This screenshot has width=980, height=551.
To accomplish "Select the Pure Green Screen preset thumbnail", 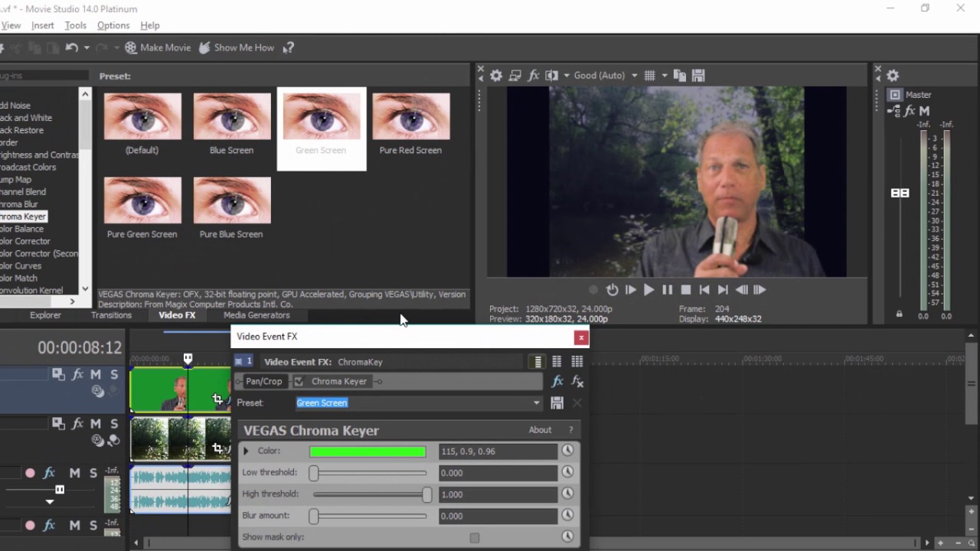I will click(x=142, y=201).
